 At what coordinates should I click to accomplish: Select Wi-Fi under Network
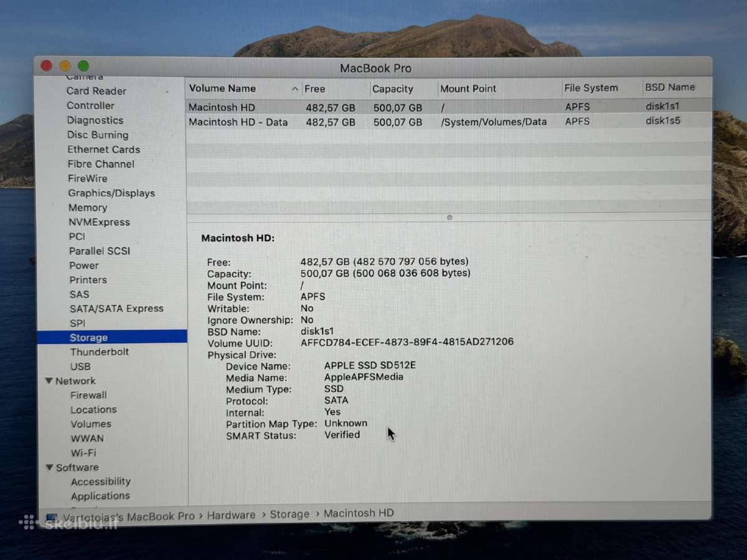[x=83, y=453]
